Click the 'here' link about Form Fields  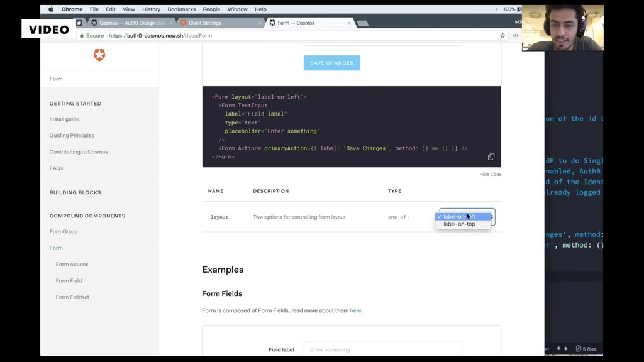[356, 310]
